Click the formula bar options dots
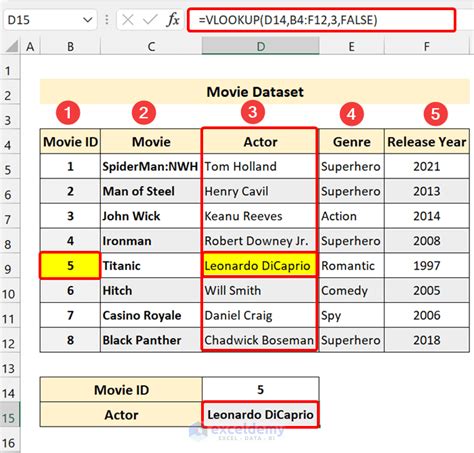474x453 pixels. (107, 20)
